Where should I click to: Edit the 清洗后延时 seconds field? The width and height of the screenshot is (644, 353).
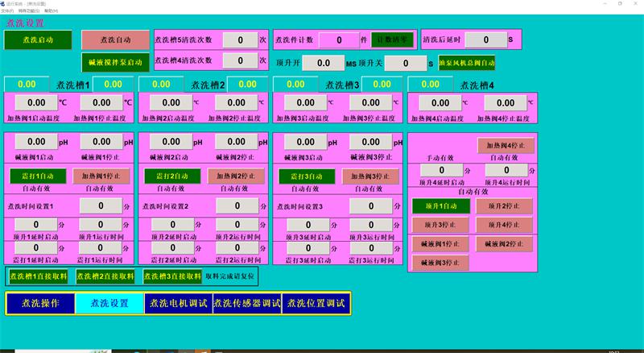[x=485, y=39]
